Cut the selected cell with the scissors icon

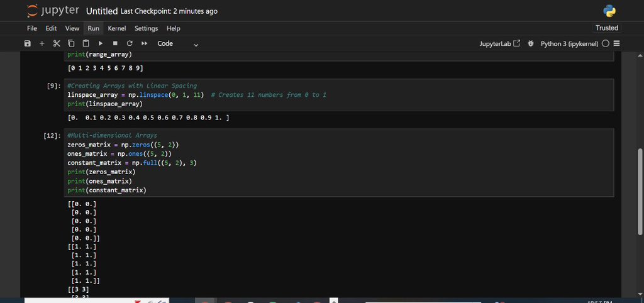click(57, 43)
